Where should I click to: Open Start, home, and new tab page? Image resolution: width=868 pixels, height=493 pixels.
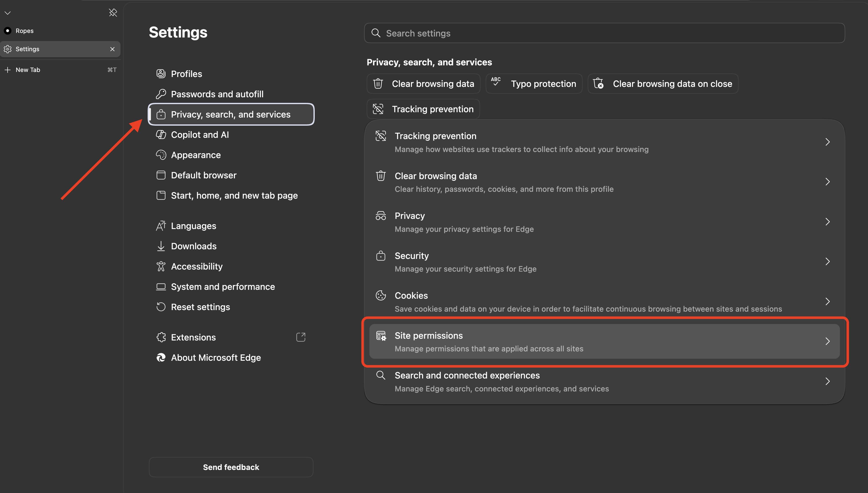coord(231,195)
